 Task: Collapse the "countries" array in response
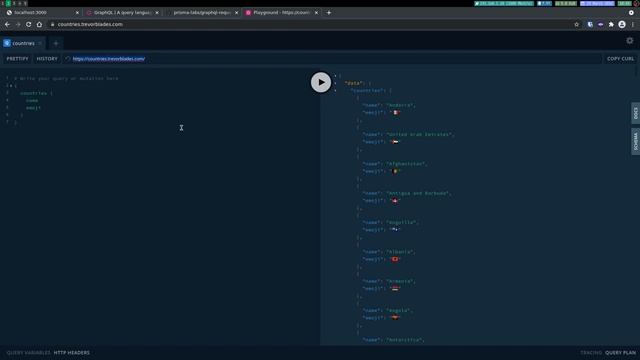tap(336, 90)
